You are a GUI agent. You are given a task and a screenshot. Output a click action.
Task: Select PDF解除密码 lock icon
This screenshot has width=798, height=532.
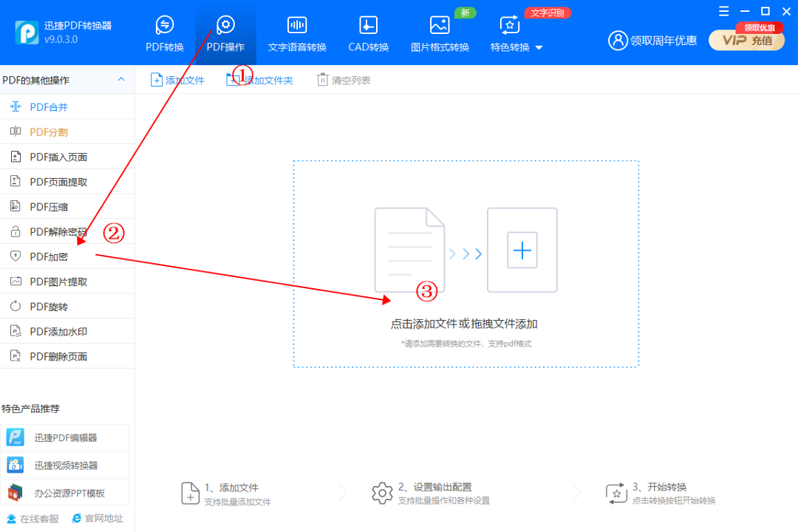click(x=16, y=231)
